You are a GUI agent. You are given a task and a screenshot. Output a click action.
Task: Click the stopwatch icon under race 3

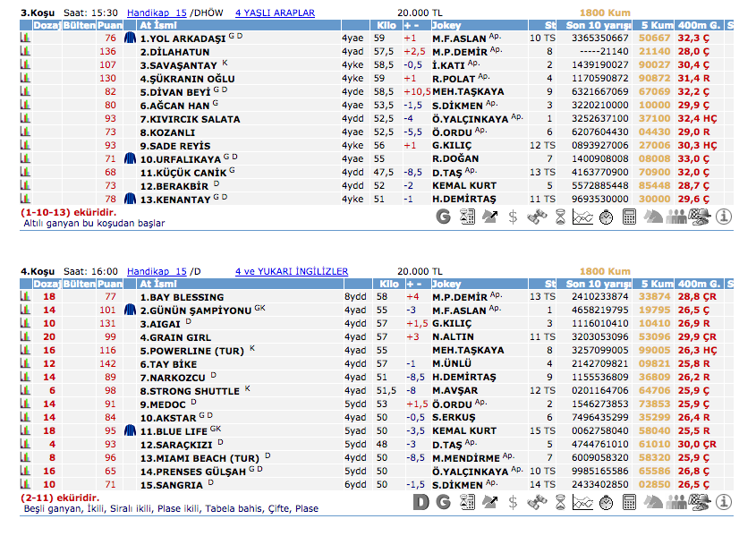[x=606, y=216]
